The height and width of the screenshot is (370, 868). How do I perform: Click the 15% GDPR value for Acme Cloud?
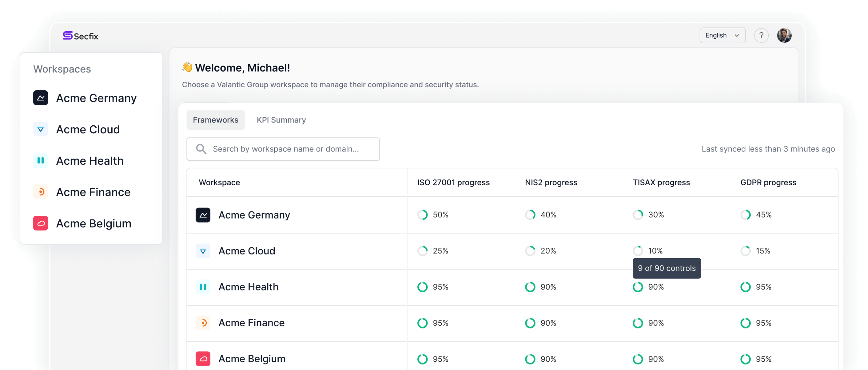coord(763,251)
